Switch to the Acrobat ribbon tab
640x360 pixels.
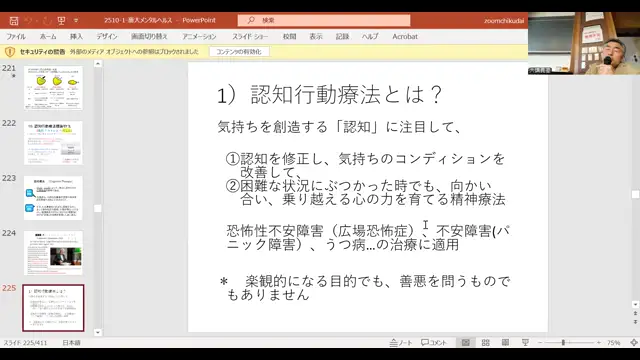click(405, 36)
